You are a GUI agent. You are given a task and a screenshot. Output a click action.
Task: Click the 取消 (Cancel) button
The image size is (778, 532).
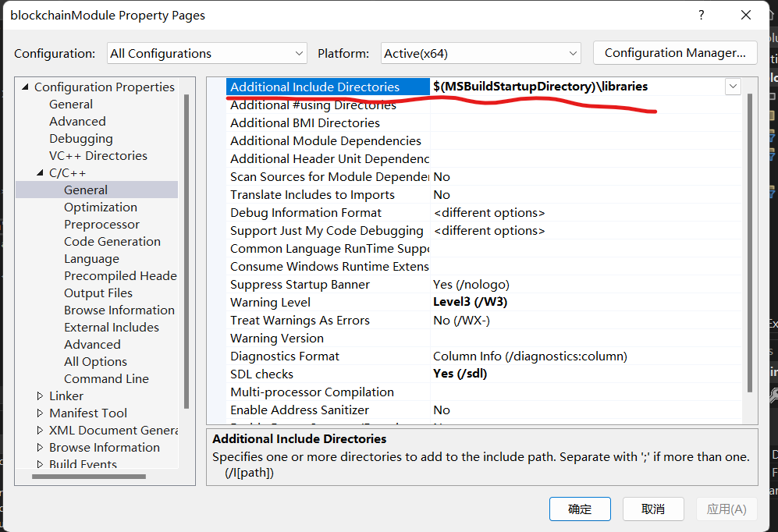click(x=653, y=509)
